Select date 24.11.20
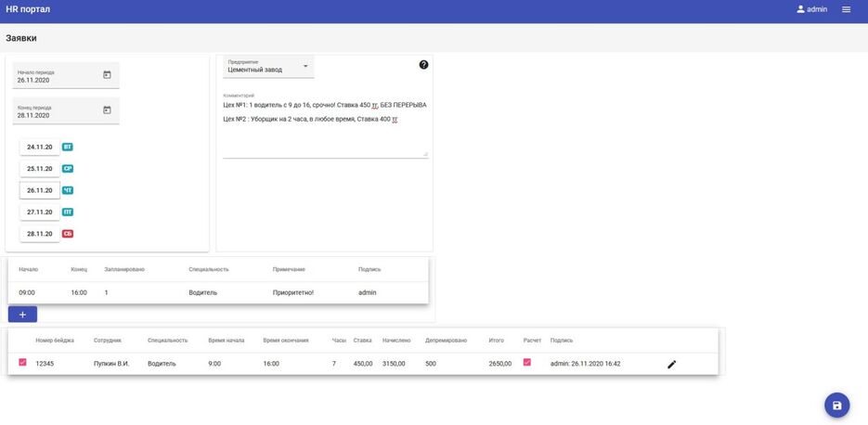The image size is (868, 425). (x=40, y=148)
